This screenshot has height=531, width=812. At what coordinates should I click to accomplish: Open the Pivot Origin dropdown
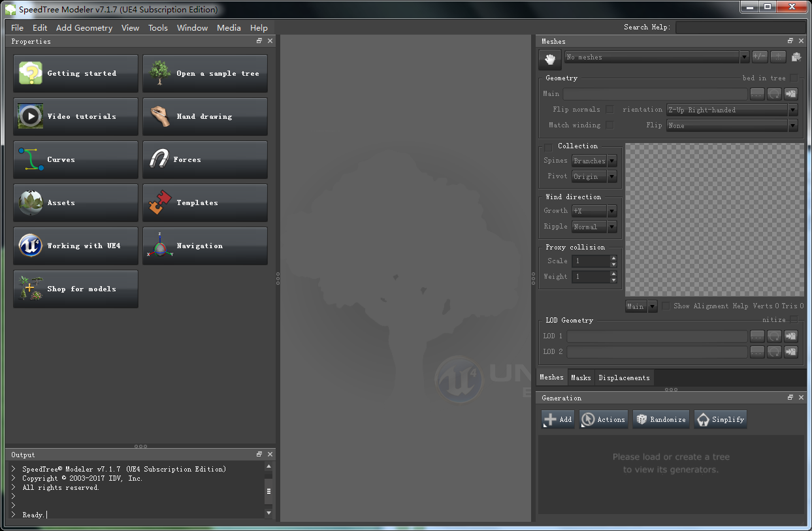pyautogui.click(x=594, y=176)
